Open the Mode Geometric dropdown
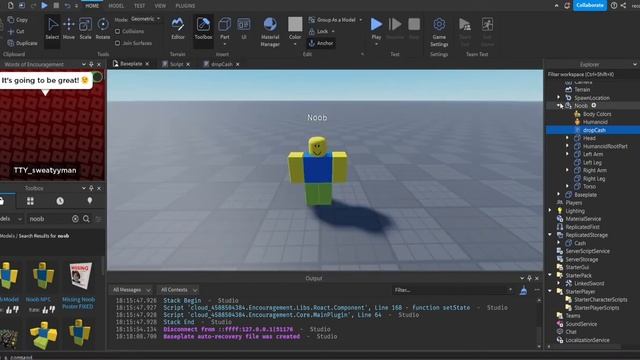 point(145,19)
